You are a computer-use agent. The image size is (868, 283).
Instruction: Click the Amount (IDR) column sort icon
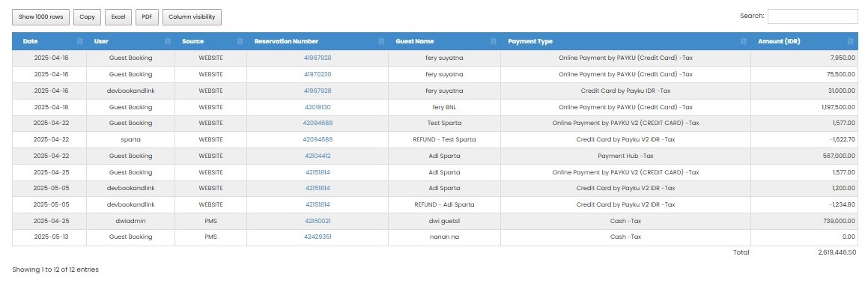click(850, 41)
